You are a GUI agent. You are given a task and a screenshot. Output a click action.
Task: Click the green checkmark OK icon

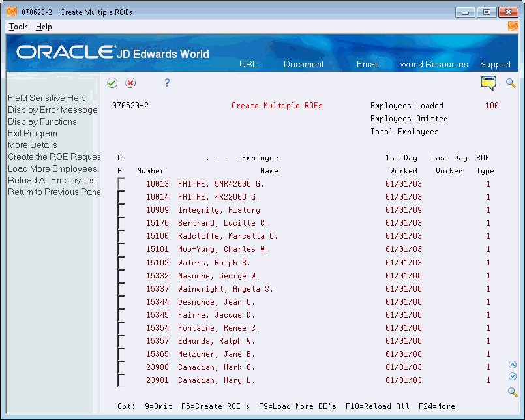click(112, 83)
